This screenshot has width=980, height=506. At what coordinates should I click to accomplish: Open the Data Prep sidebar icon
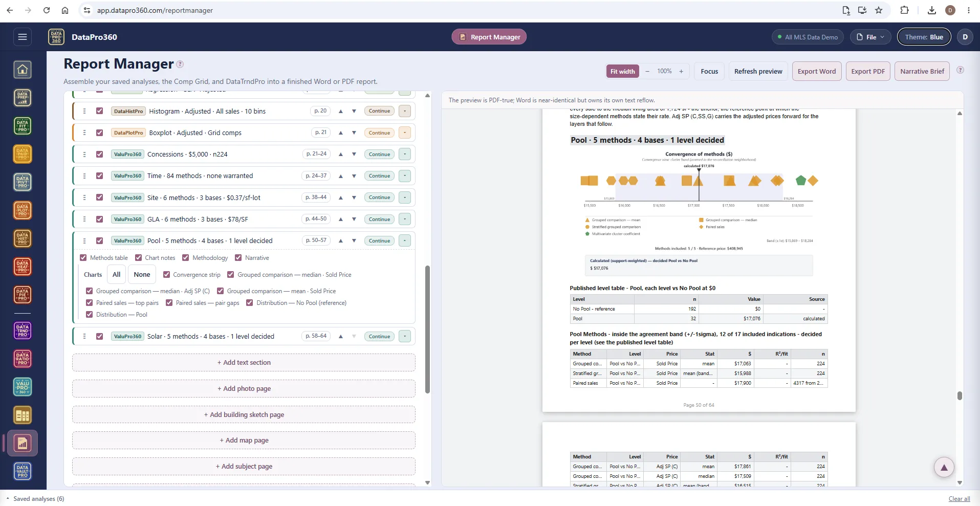tap(23, 98)
